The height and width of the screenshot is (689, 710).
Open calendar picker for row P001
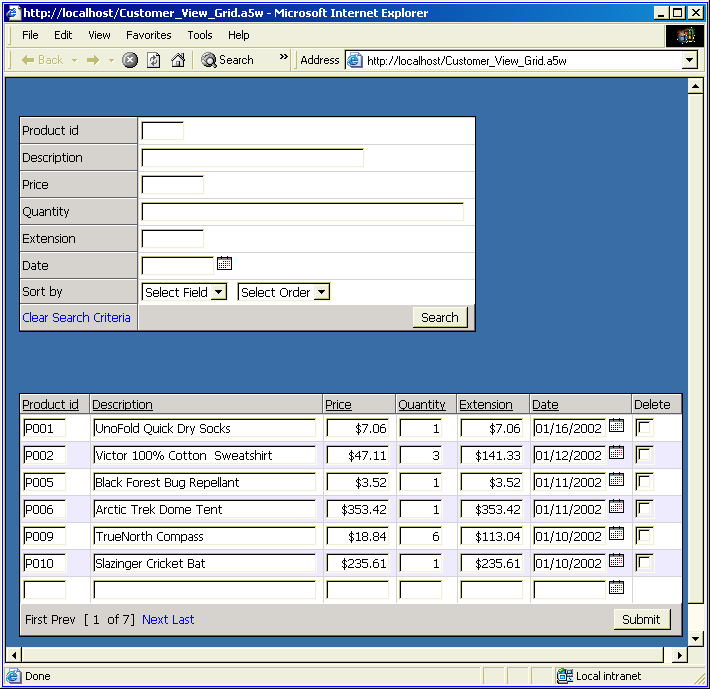(616, 425)
